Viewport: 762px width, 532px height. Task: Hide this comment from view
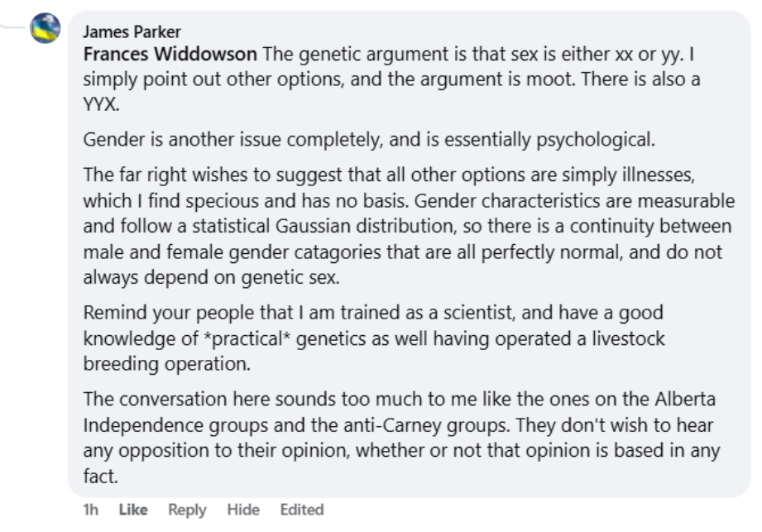(x=243, y=510)
